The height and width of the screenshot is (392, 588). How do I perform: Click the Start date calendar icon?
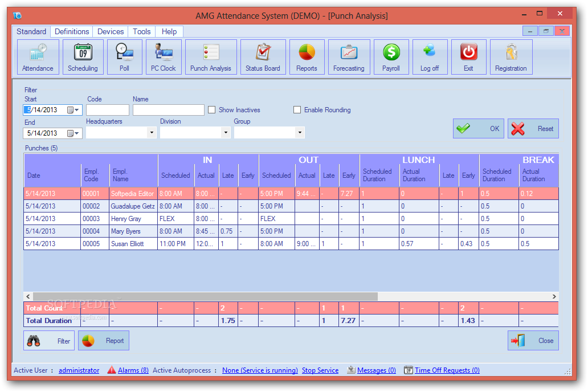click(x=70, y=110)
